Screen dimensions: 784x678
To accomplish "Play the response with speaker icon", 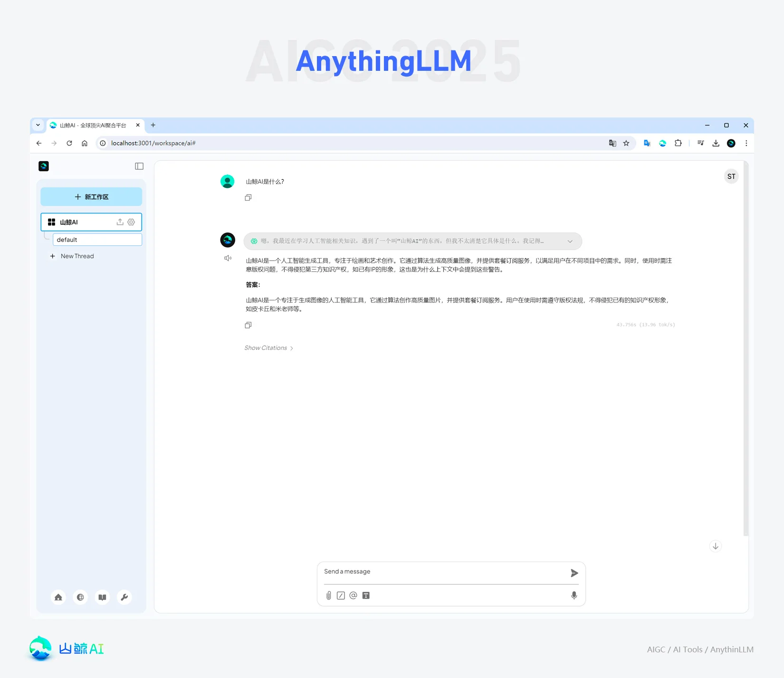I will point(228,258).
